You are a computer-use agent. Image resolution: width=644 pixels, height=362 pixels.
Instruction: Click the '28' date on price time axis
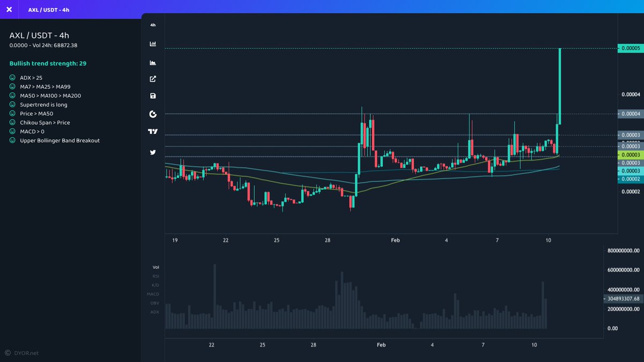(x=327, y=240)
